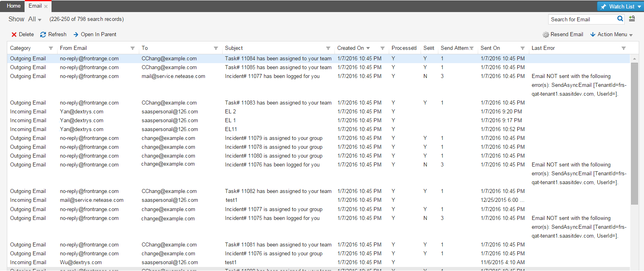
Task: Click the red Delete X icon
Action: [14, 35]
